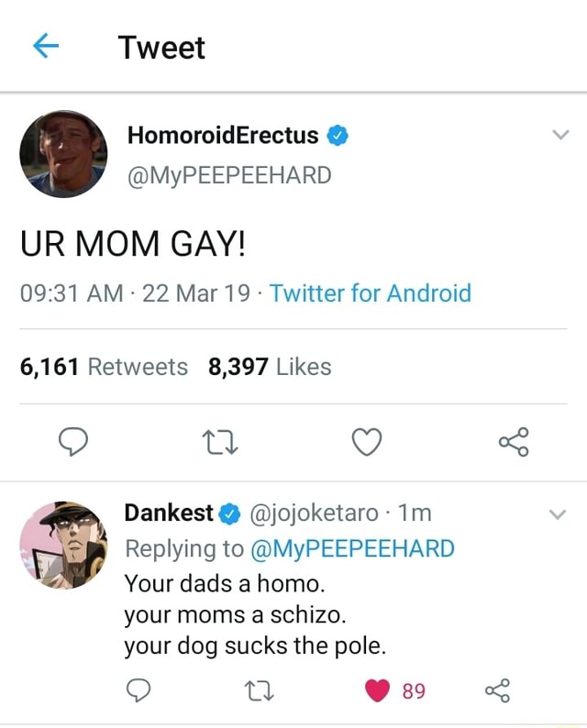587x728 pixels.
Task: Unlike the Dankest reply heart
Action: [378, 690]
